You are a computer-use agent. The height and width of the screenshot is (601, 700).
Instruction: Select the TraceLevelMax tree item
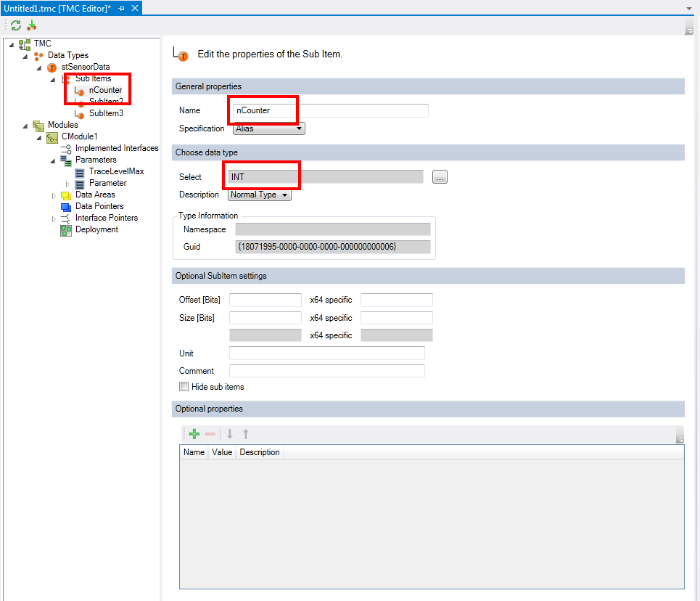point(117,171)
